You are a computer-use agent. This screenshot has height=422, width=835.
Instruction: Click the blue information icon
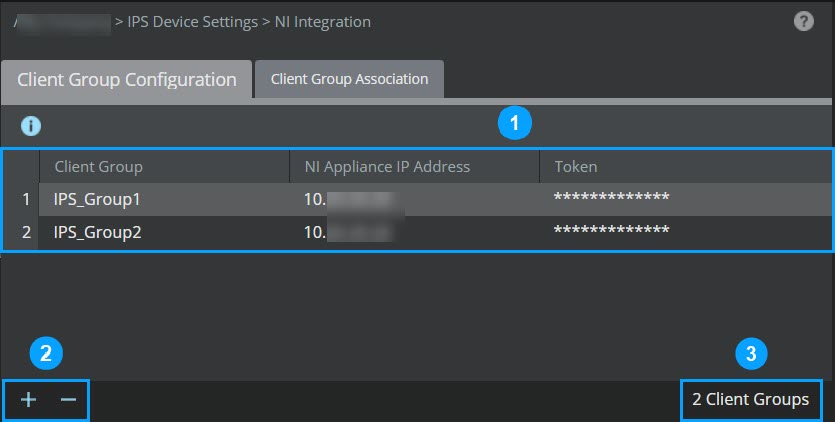click(31, 126)
